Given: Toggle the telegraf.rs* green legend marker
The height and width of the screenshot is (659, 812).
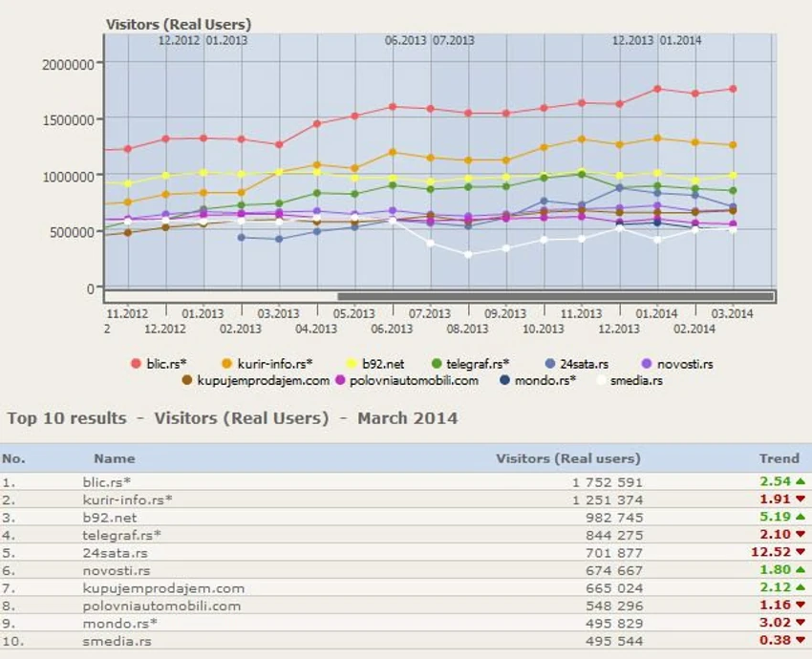Looking at the screenshot, I should pyautogui.click(x=437, y=364).
